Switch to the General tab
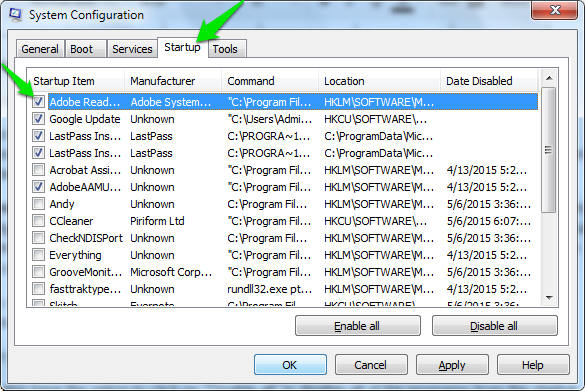The height and width of the screenshot is (391, 585). click(x=40, y=49)
